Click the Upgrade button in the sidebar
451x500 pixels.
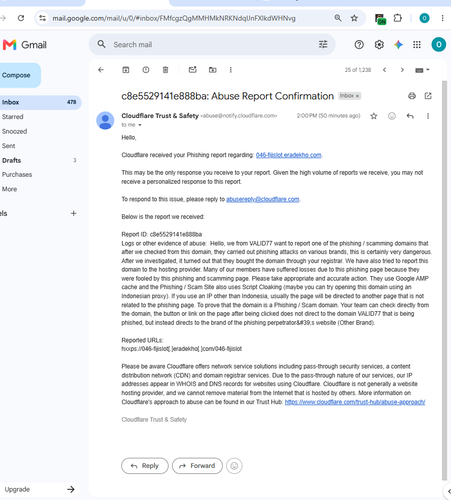(x=40, y=489)
